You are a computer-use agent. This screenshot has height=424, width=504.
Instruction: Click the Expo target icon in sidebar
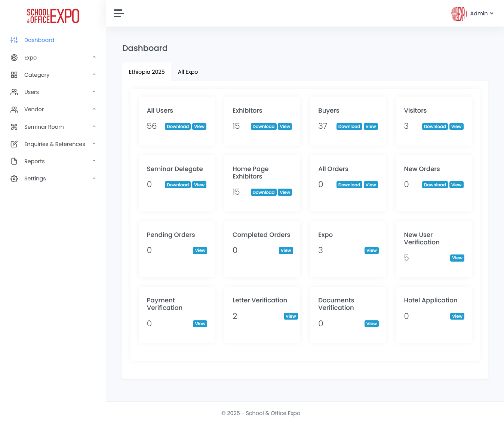coord(14,58)
